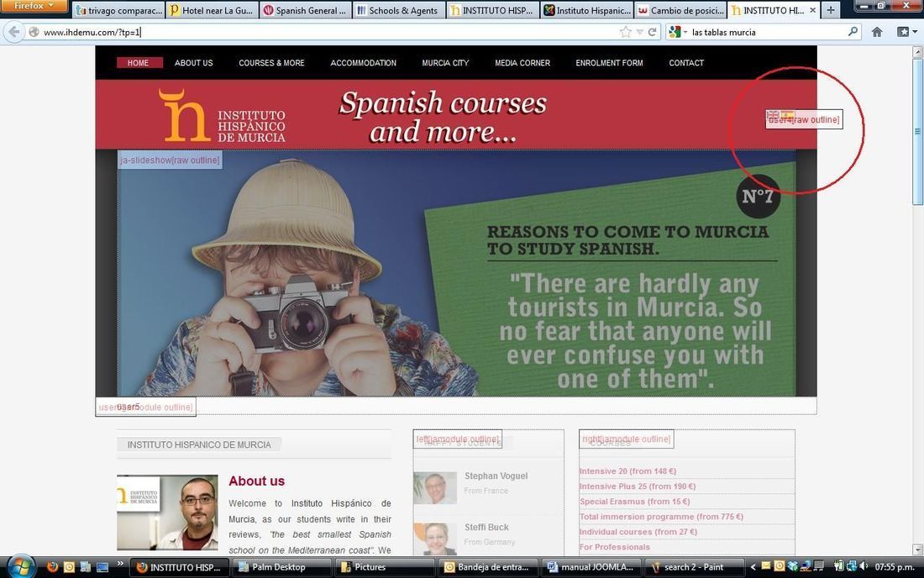Open the MEDIA CORNER menu item

(522, 63)
